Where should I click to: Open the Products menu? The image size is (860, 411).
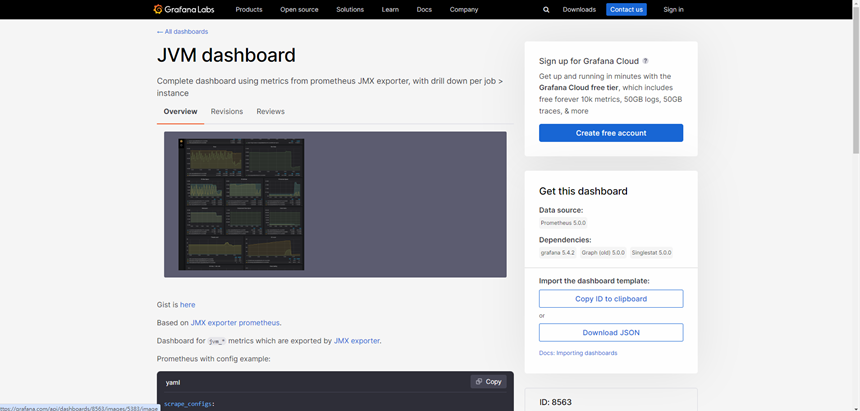[249, 9]
